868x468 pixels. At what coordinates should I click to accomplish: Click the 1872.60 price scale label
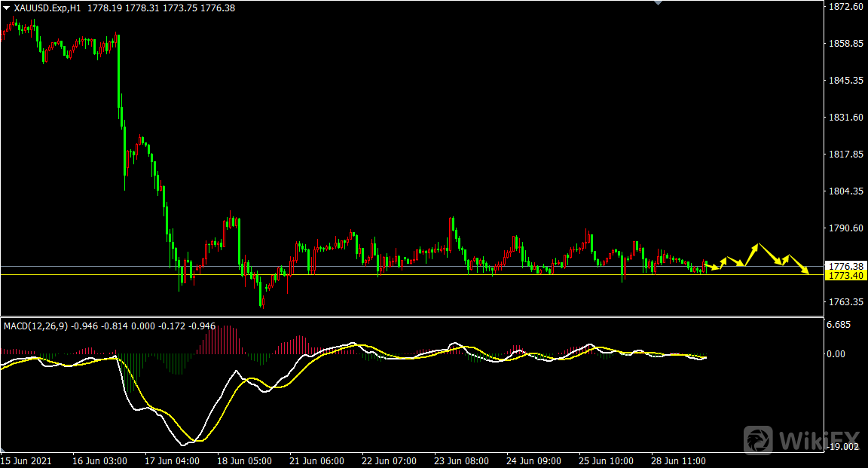tap(844, 7)
